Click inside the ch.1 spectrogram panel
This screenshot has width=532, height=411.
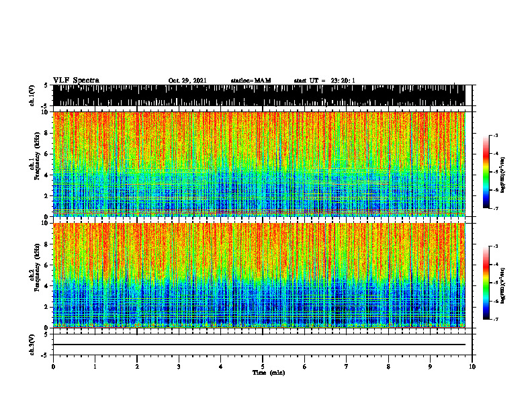coord(259,164)
